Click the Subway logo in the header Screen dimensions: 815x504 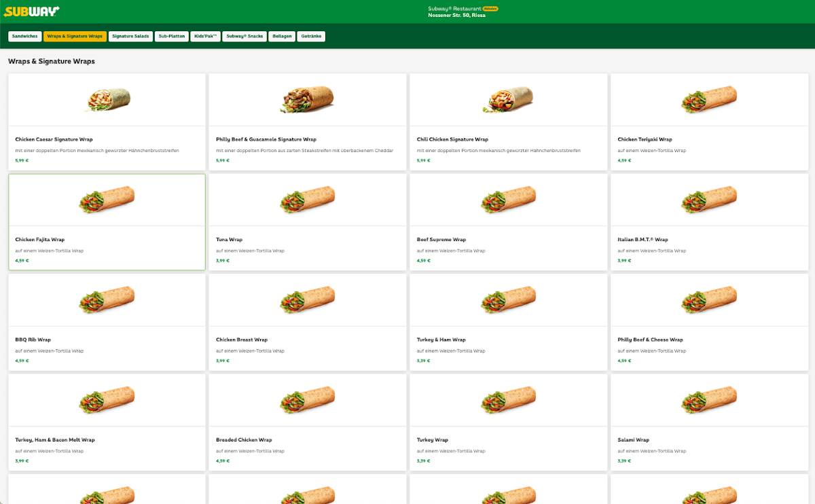[x=31, y=11]
